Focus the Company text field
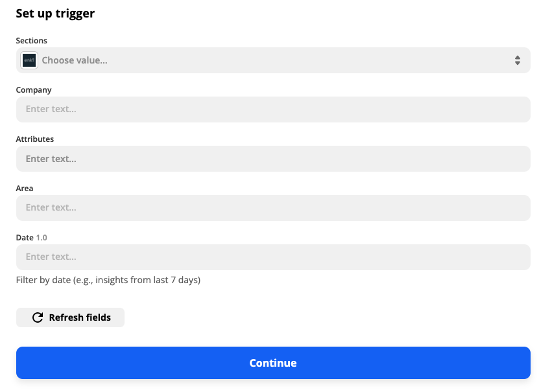Image resolution: width=552 pixels, height=392 pixels. point(272,110)
